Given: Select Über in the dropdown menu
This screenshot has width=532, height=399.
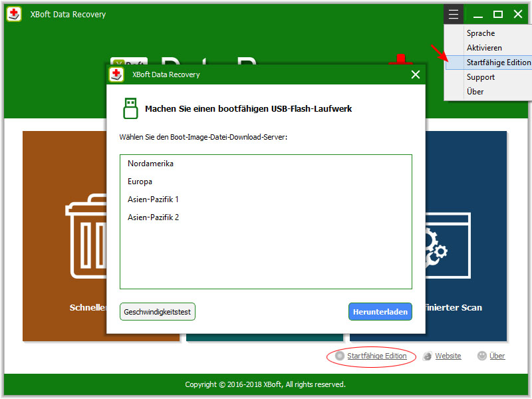Looking at the screenshot, I should coord(489,92).
